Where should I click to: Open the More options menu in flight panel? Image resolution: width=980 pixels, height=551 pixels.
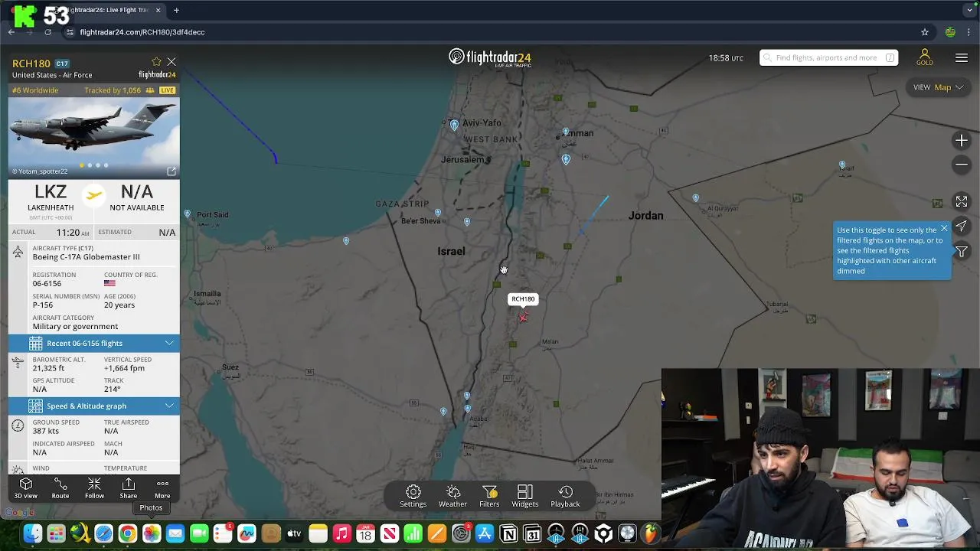coord(162,488)
